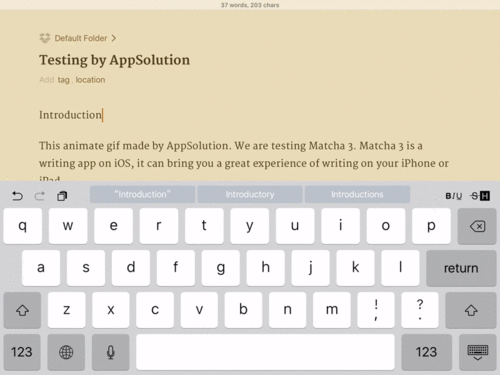Screen dimensions: 500x375
Task: Tap the space bar
Action: click(x=265, y=352)
